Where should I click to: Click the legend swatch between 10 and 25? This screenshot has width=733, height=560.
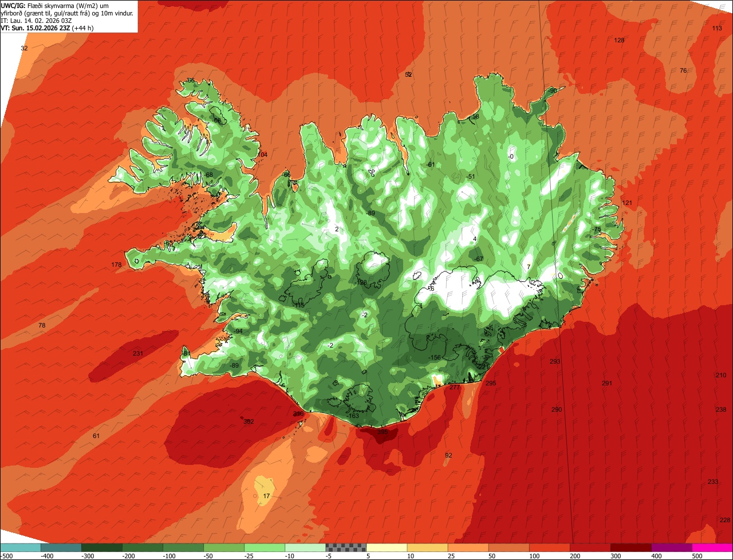click(427, 547)
